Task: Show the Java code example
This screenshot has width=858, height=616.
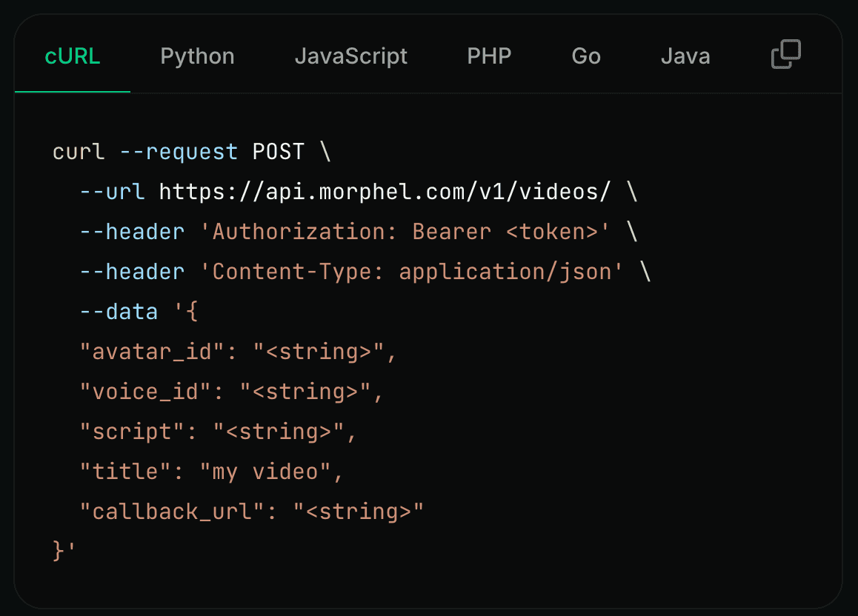Action: click(685, 56)
